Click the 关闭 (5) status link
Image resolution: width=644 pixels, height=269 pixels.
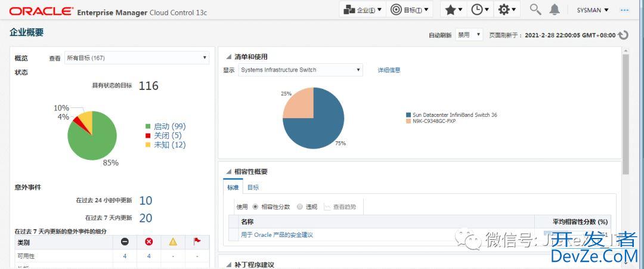pyautogui.click(x=168, y=135)
